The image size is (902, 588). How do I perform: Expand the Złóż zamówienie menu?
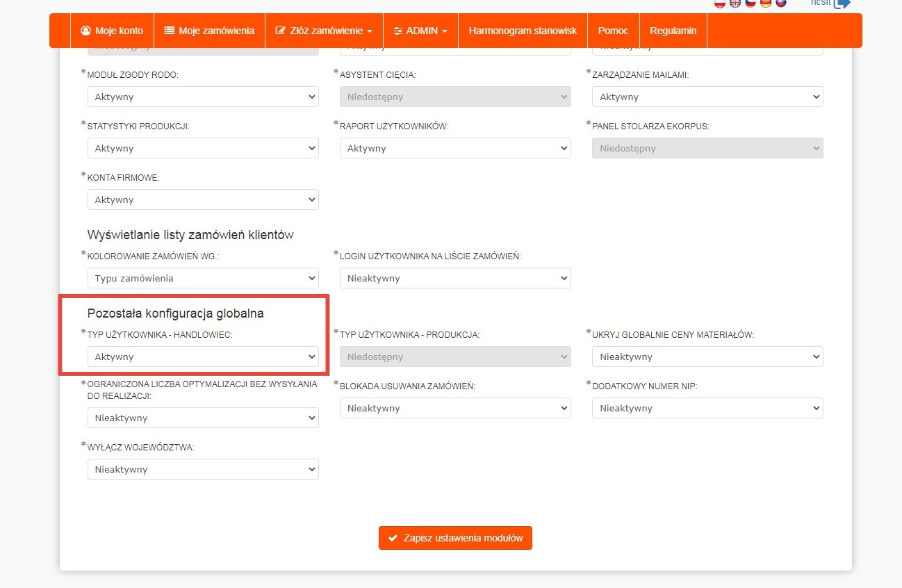[324, 31]
